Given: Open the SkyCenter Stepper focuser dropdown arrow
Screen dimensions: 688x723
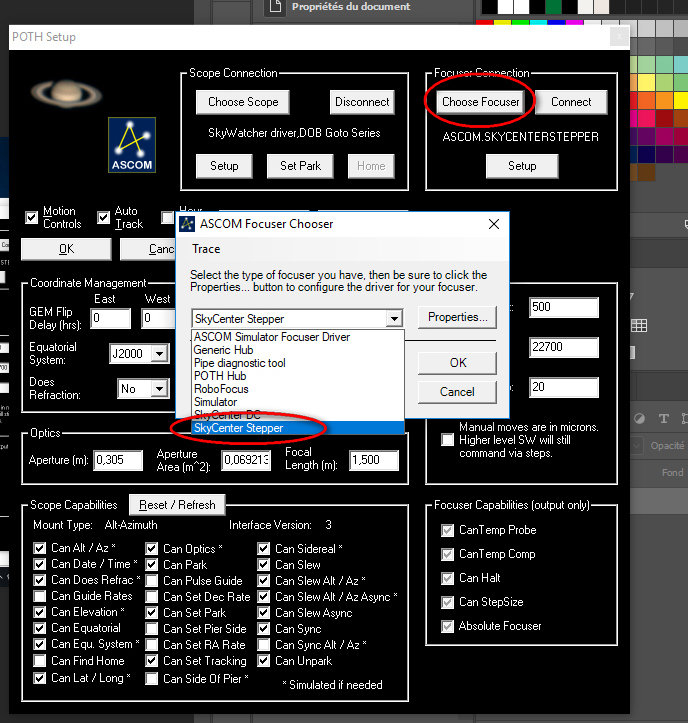Looking at the screenshot, I should [x=394, y=319].
